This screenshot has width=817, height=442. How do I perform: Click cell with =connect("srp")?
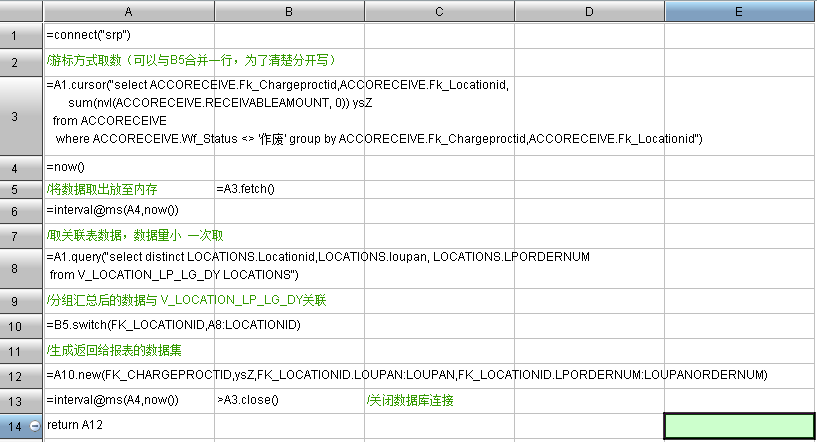pos(129,35)
